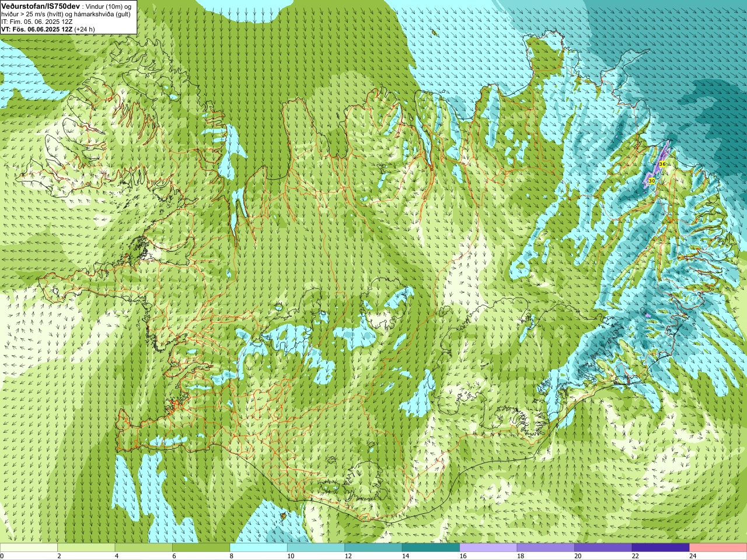Click the legend tick label 4
The height and width of the screenshot is (560, 747).
coord(117,556)
